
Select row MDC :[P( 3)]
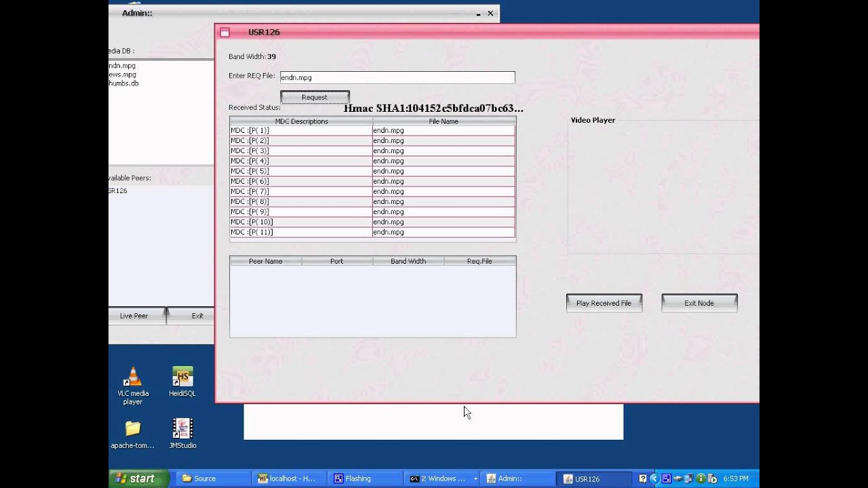point(372,150)
